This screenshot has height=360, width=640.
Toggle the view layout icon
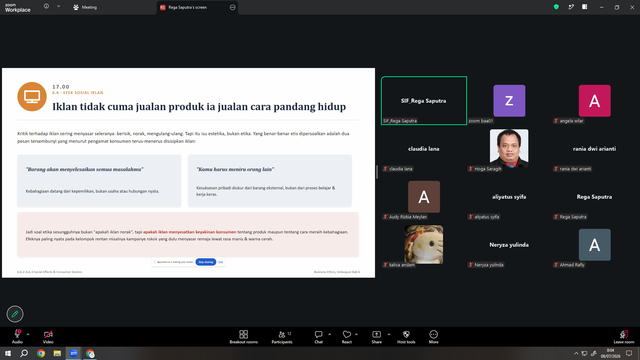pos(584,7)
